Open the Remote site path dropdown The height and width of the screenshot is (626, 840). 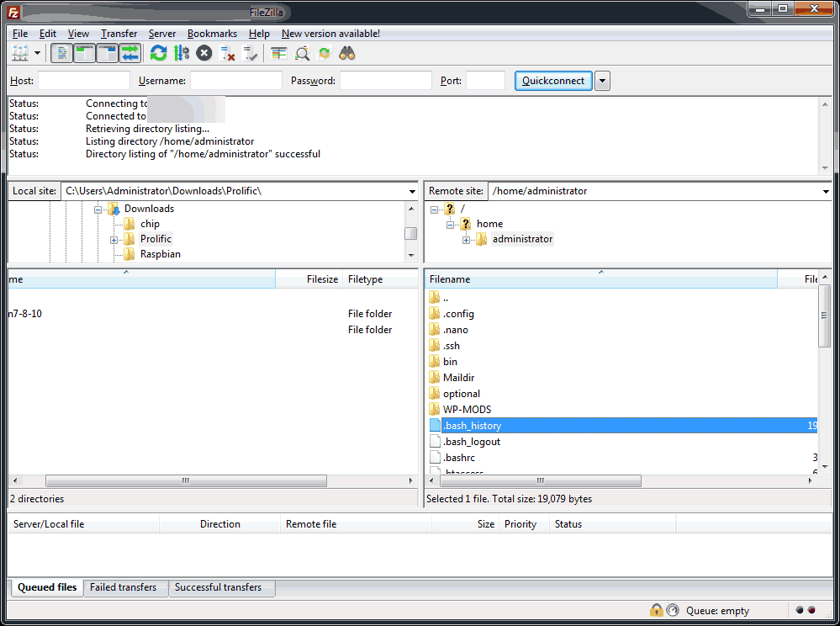pyautogui.click(x=826, y=191)
